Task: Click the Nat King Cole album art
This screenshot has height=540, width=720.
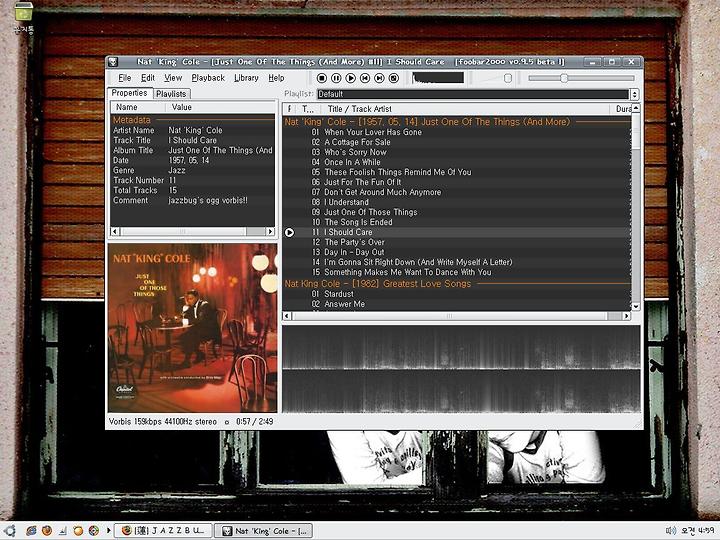Action: 193,328
